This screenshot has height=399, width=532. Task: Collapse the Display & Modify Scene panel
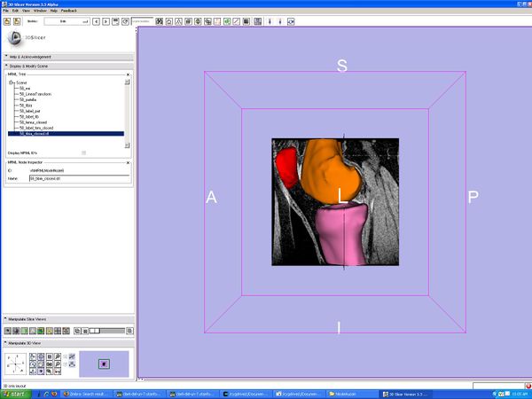[x=7, y=66]
